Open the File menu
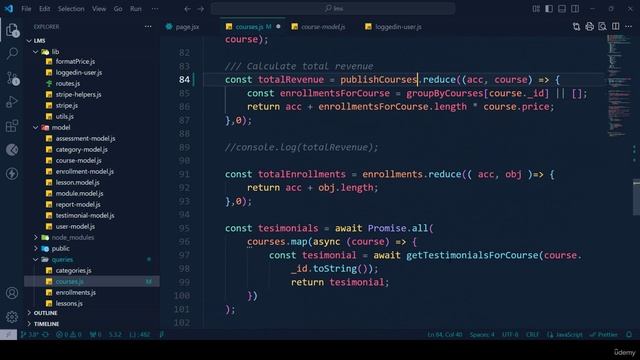This screenshot has height=360, width=640. [x=26, y=9]
